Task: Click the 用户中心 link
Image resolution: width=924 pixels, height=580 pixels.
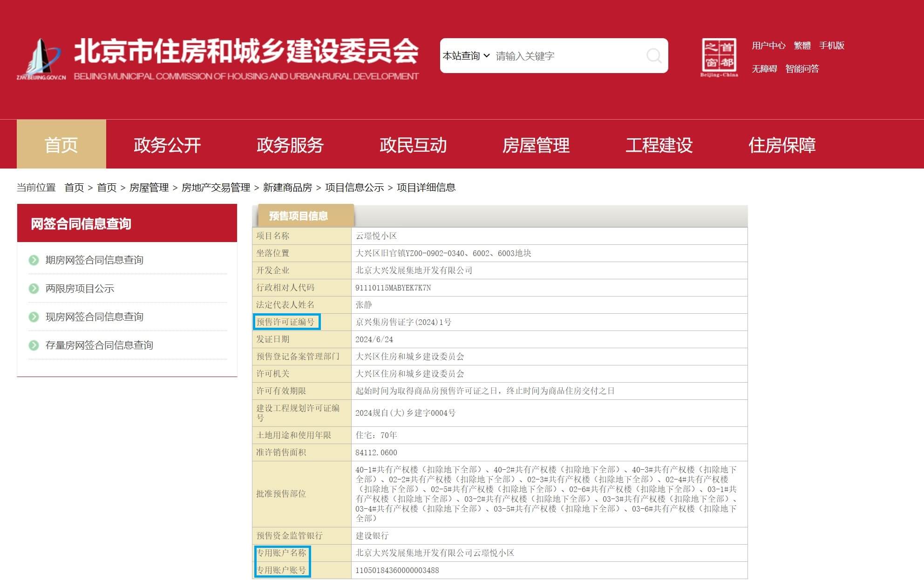Action: [x=768, y=46]
